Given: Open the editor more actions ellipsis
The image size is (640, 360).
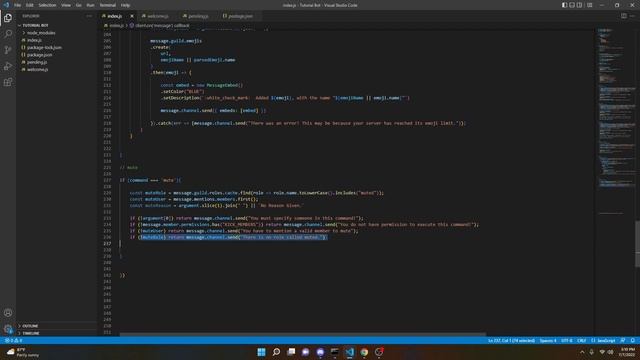Looking at the screenshot, I should pos(632,16).
